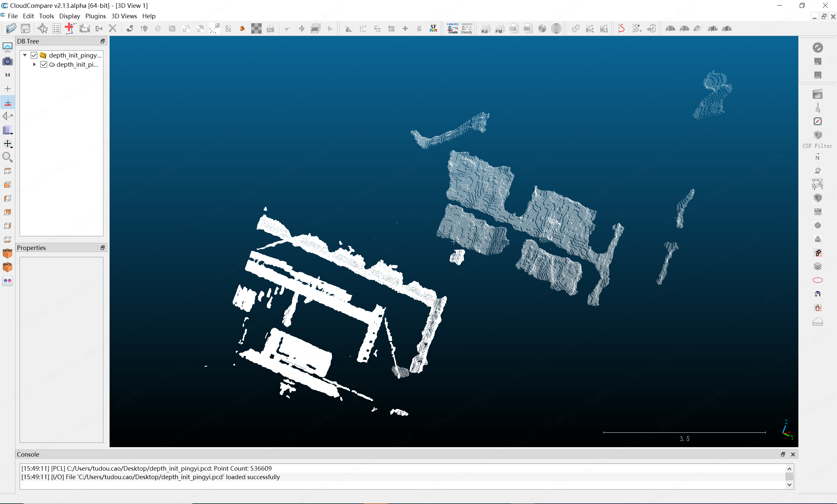
Task: Click the SF scalar field icon
Action: pyautogui.click(x=433, y=28)
